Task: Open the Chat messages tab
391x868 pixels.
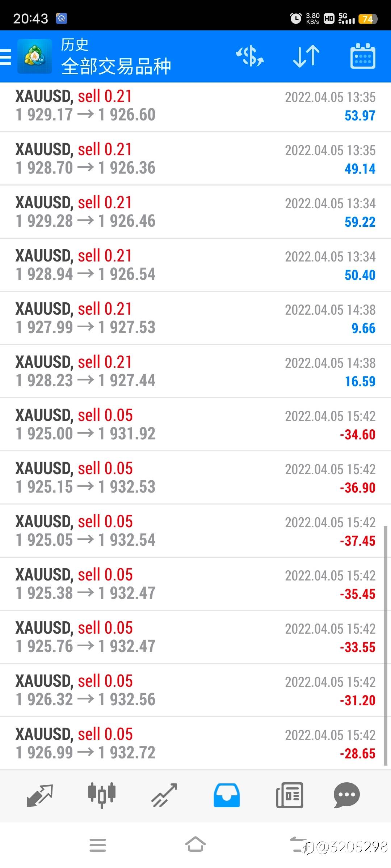Action: (x=346, y=795)
